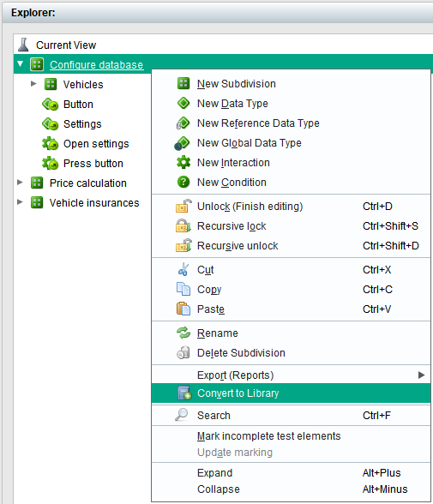Click the New Reference Data Type icon
The height and width of the screenshot is (504, 433).
183,123
